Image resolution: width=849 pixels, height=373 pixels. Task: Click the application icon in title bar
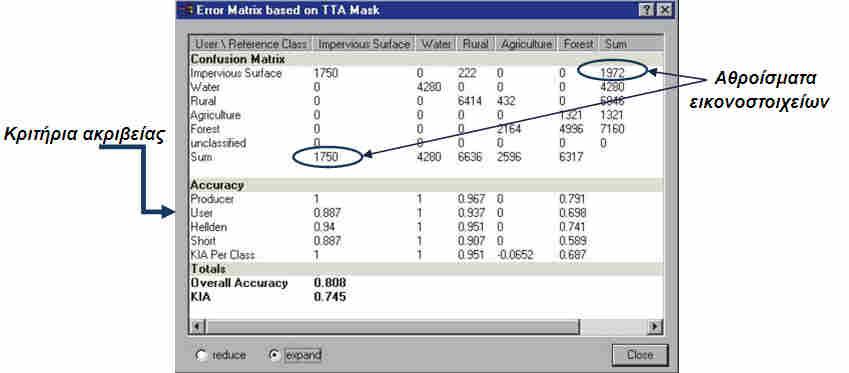186,10
